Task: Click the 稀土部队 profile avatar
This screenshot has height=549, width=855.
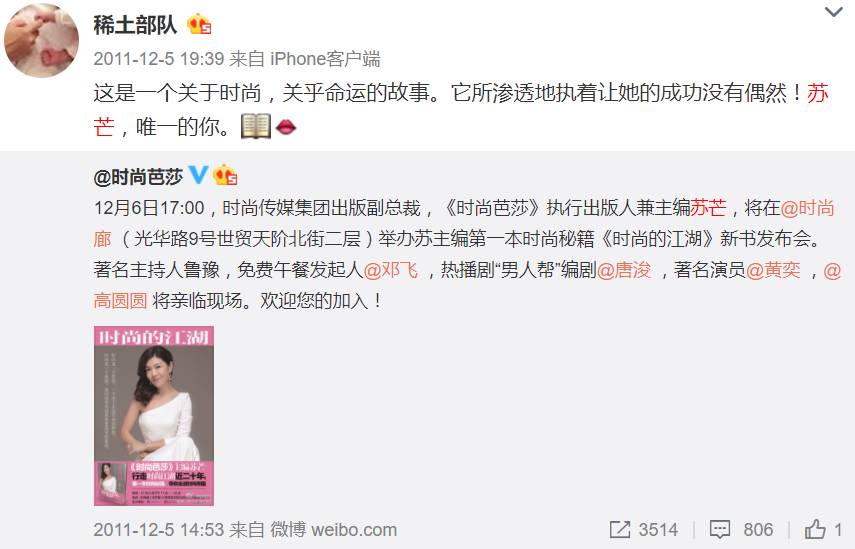Action: click(x=41, y=40)
